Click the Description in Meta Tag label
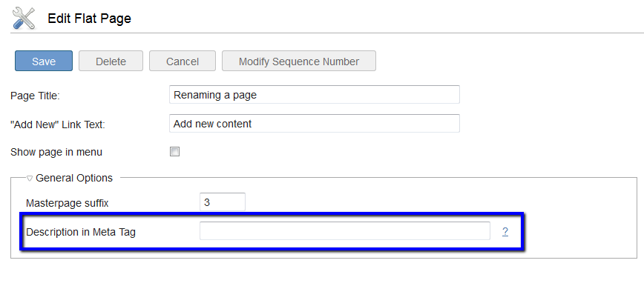This screenshot has height=286, width=644. pos(81,232)
